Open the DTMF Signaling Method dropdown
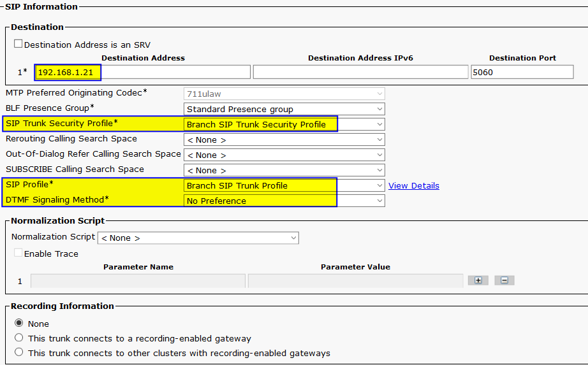Screen dimensions: 588x365 (284, 201)
